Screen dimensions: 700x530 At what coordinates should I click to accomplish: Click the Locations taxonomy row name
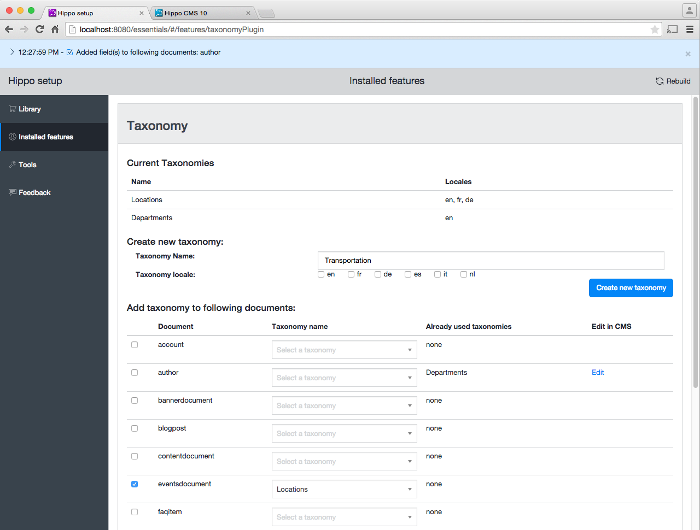click(x=147, y=200)
